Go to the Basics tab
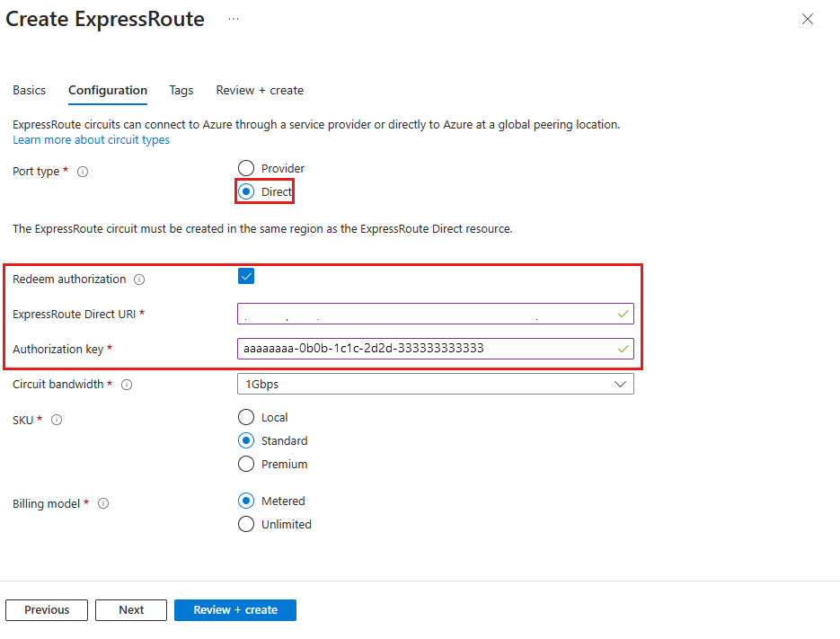This screenshot has height=639, width=840. [29, 90]
